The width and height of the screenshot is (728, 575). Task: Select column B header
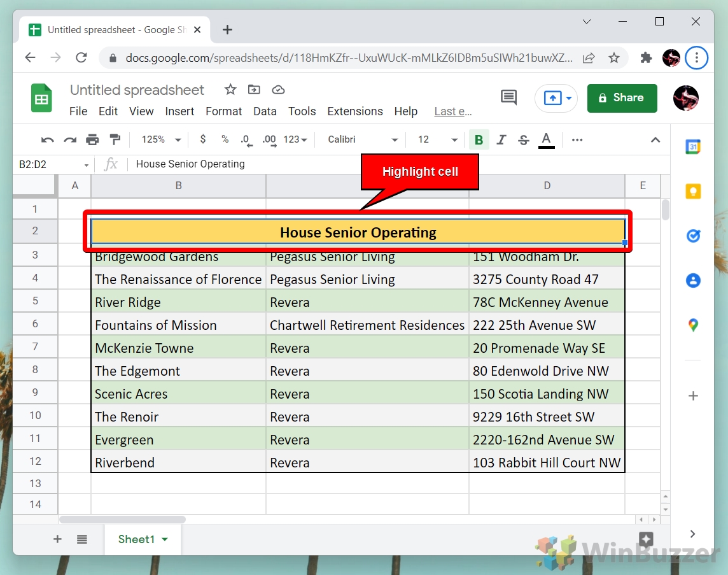[178, 186]
